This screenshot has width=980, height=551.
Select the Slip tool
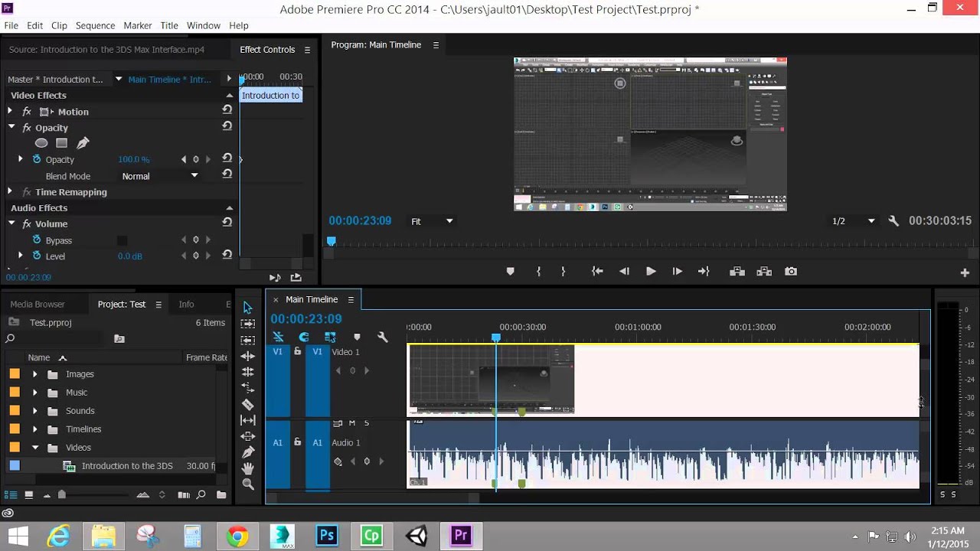click(247, 420)
